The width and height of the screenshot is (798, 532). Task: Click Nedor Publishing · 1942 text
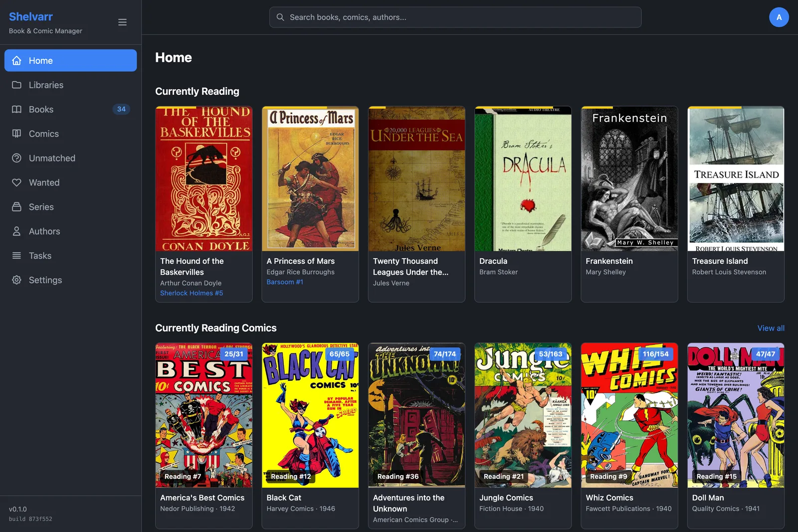click(x=198, y=509)
